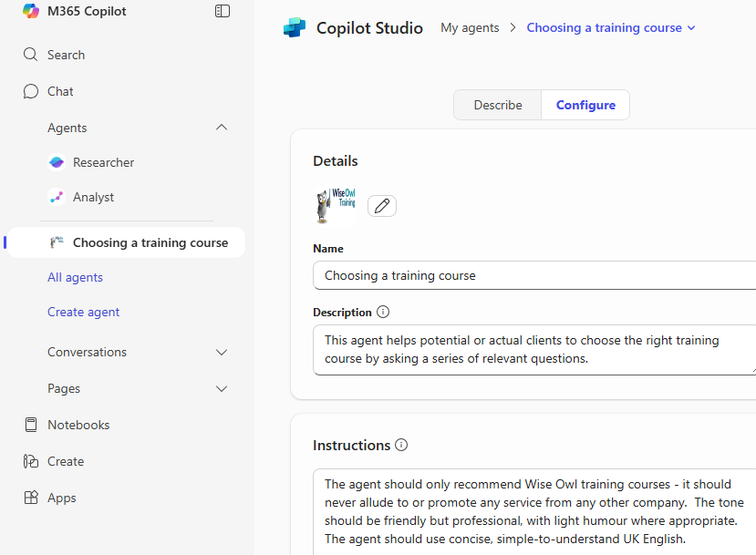
Task: Click the info icon next to Description
Action: (383, 312)
